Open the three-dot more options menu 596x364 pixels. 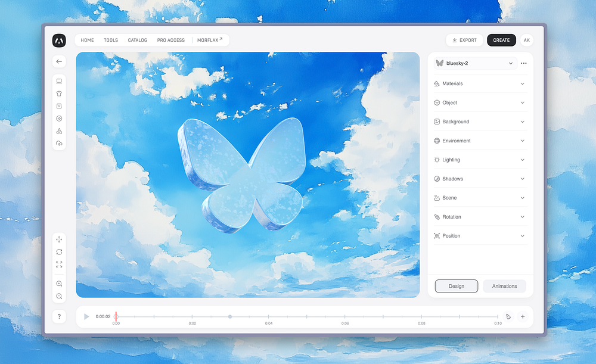524,64
